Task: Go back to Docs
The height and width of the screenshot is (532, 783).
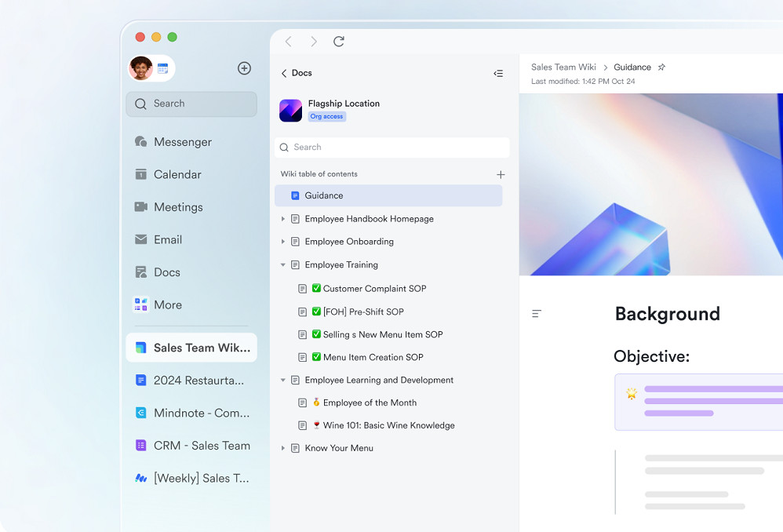Action: (x=296, y=73)
